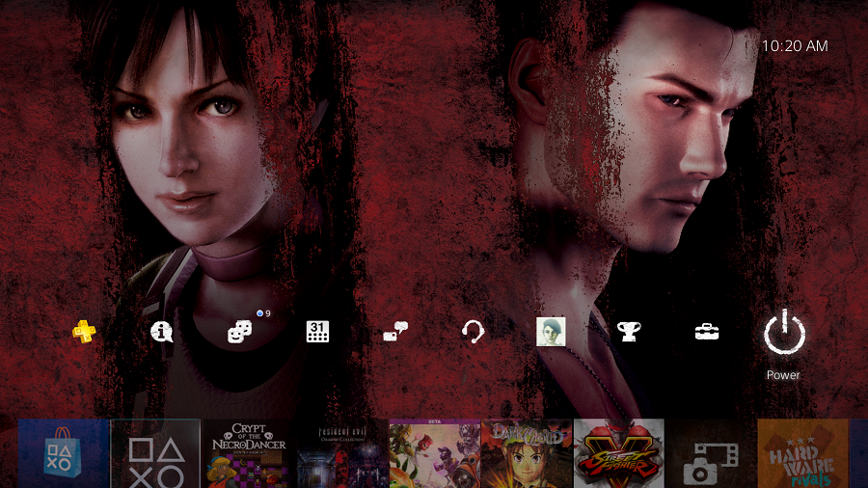Open the PlayStation Plus icon

coord(84,332)
